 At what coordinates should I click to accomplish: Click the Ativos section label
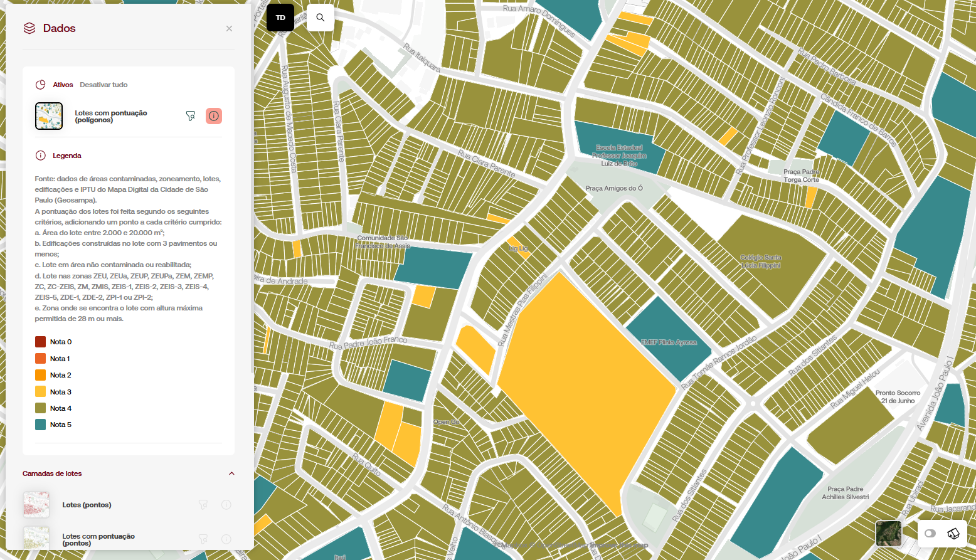click(63, 85)
